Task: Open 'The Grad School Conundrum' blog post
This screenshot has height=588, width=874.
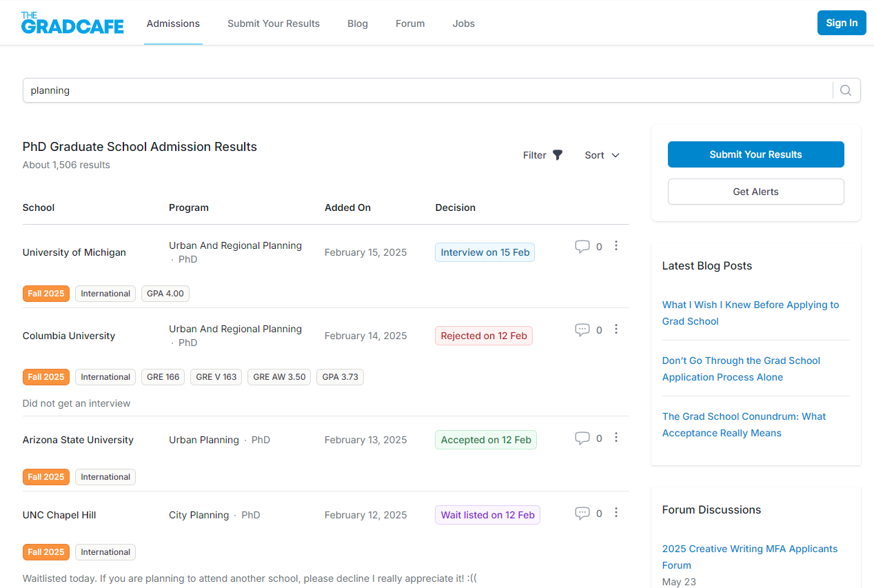Action: coord(744,425)
